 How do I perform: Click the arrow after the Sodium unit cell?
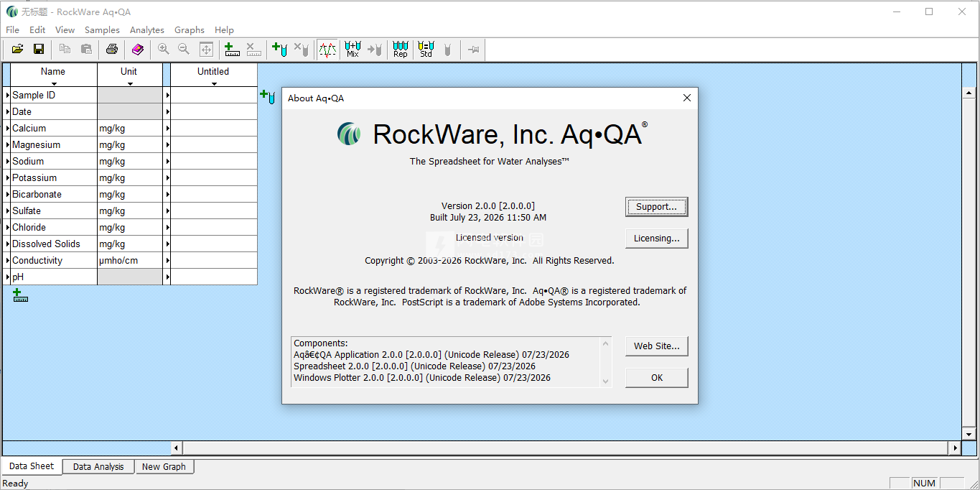[167, 161]
